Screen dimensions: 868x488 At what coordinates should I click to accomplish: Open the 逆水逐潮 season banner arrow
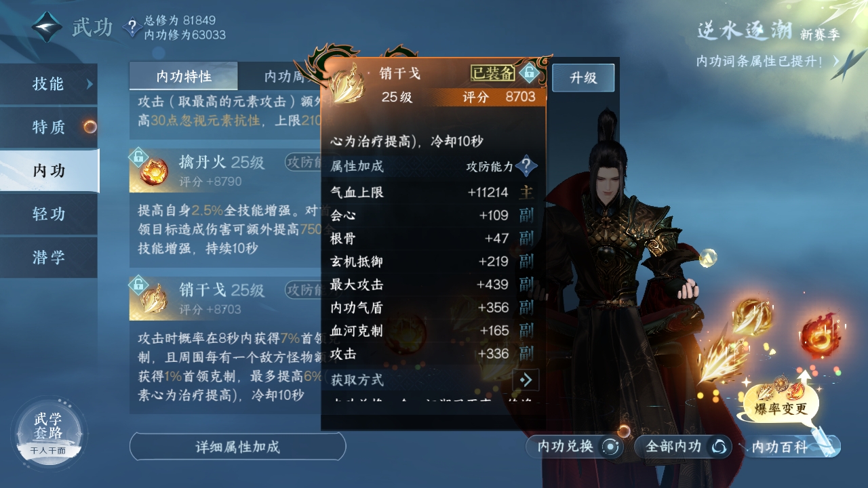(x=837, y=61)
